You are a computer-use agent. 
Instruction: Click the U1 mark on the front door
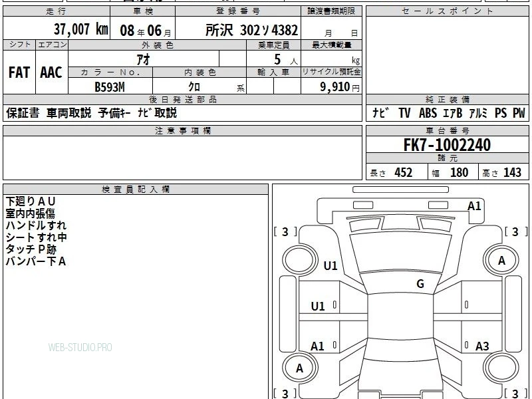318,307
